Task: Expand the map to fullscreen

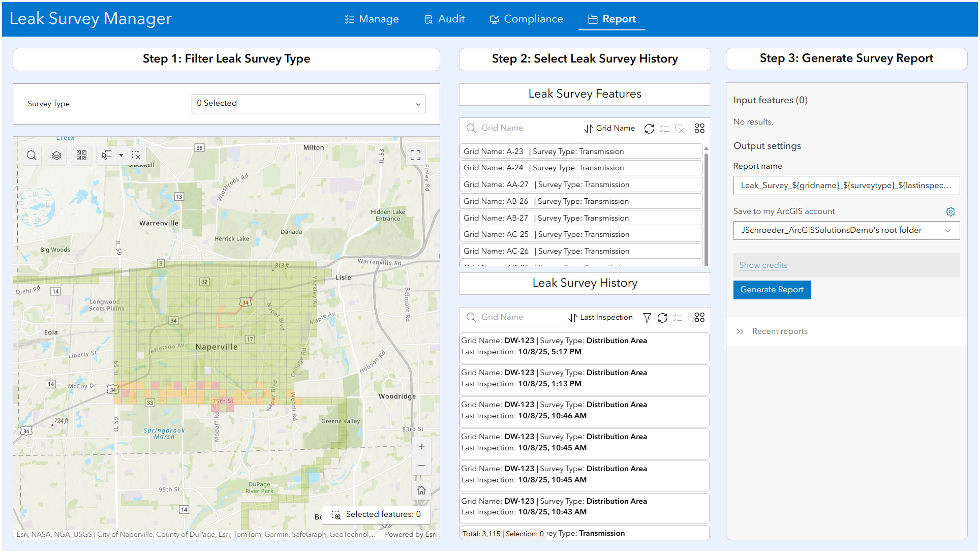Action: tap(415, 155)
